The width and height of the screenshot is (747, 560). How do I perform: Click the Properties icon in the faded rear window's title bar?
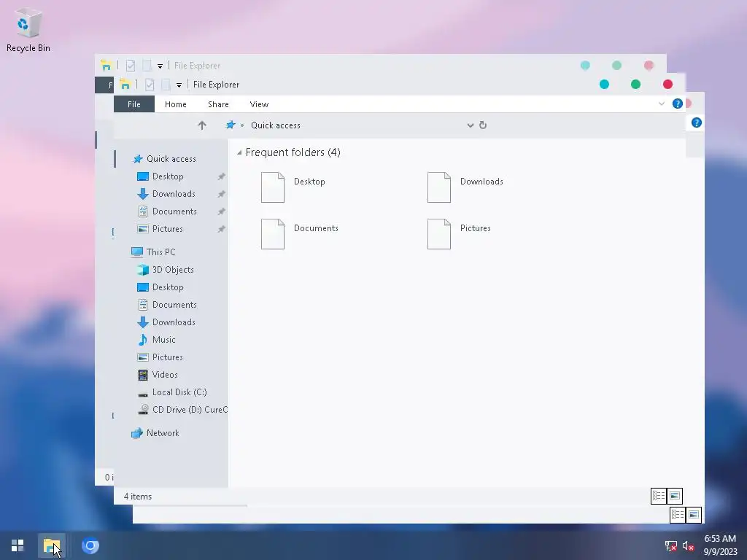point(130,65)
